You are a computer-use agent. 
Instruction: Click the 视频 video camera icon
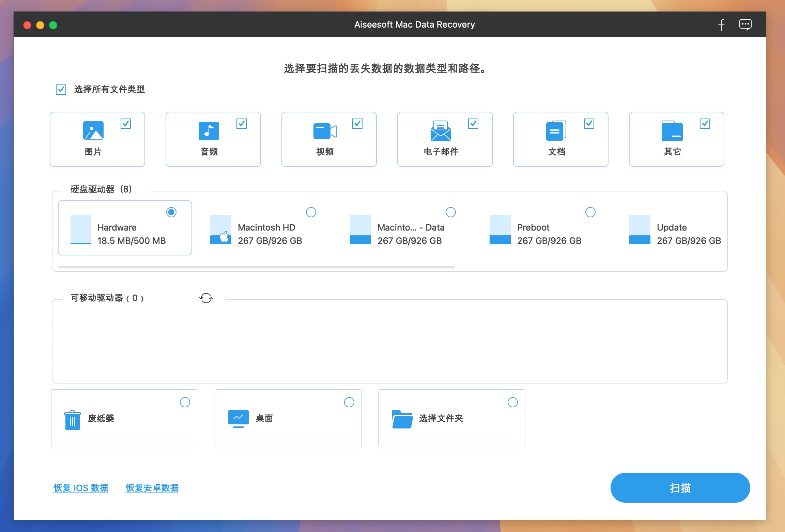point(325,131)
